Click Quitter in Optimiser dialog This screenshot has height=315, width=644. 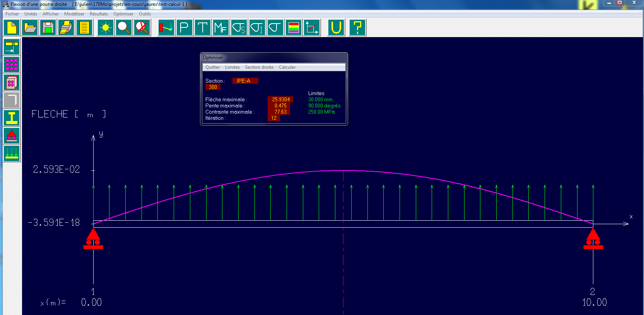213,67
